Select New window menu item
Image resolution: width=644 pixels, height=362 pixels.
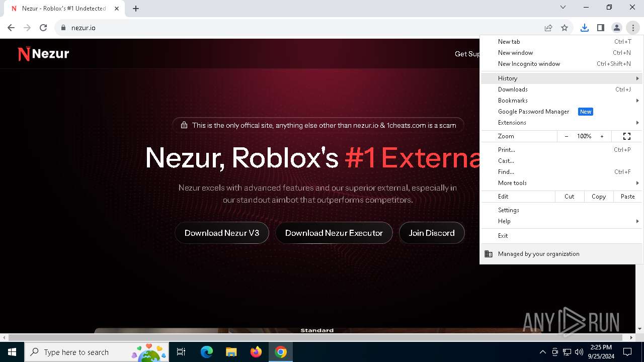(562, 53)
